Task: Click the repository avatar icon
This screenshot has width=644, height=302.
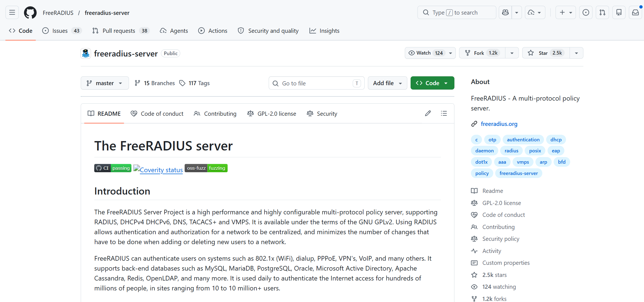Action: 86,53
